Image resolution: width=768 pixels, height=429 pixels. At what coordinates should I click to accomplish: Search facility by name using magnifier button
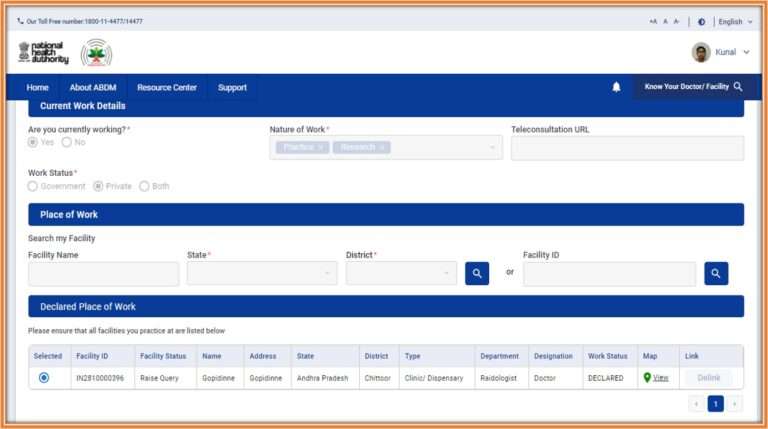[x=477, y=273]
